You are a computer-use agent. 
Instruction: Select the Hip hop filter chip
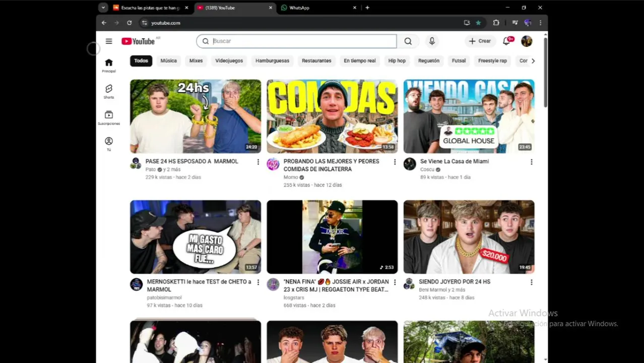pyautogui.click(x=397, y=60)
